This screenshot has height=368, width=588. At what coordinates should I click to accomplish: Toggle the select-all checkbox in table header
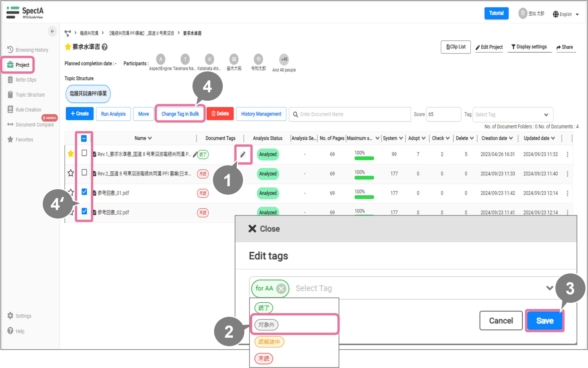(x=84, y=138)
